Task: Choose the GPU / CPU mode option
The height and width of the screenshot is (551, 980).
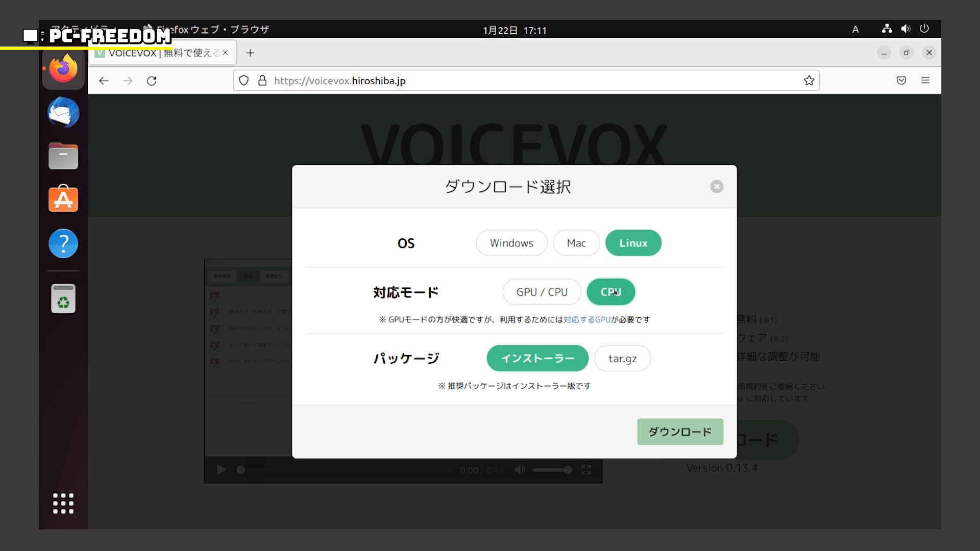Action: click(542, 292)
